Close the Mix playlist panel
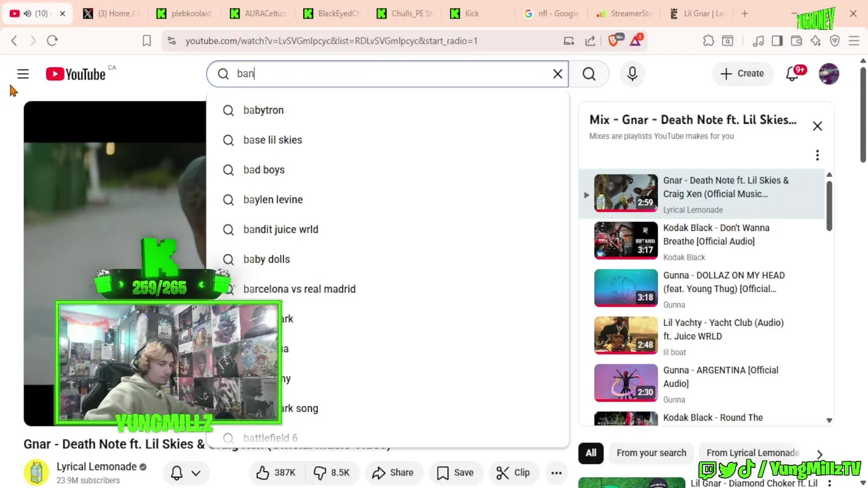This screenshot has height=488, width=868. (x=817, y=126)
